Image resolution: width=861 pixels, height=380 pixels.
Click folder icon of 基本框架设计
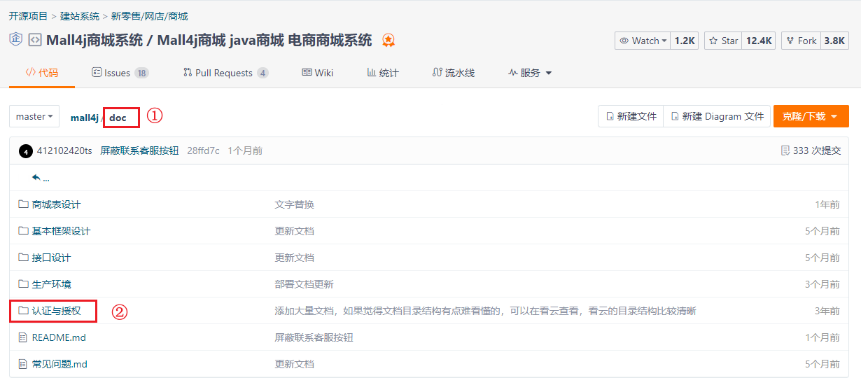pyautogui.click(x=23, y=231)
